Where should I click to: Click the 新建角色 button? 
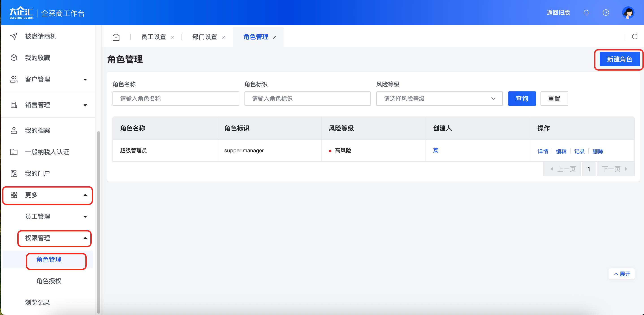(619, 59)
